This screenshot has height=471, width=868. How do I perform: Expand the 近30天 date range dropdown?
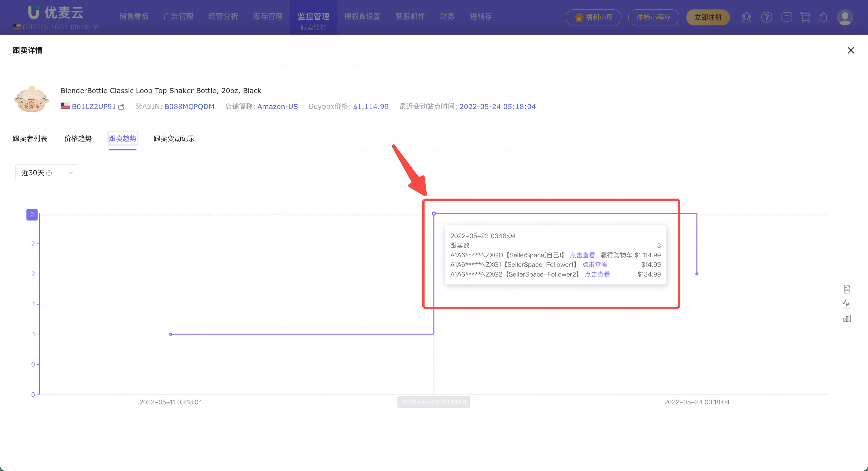[71, 173]
